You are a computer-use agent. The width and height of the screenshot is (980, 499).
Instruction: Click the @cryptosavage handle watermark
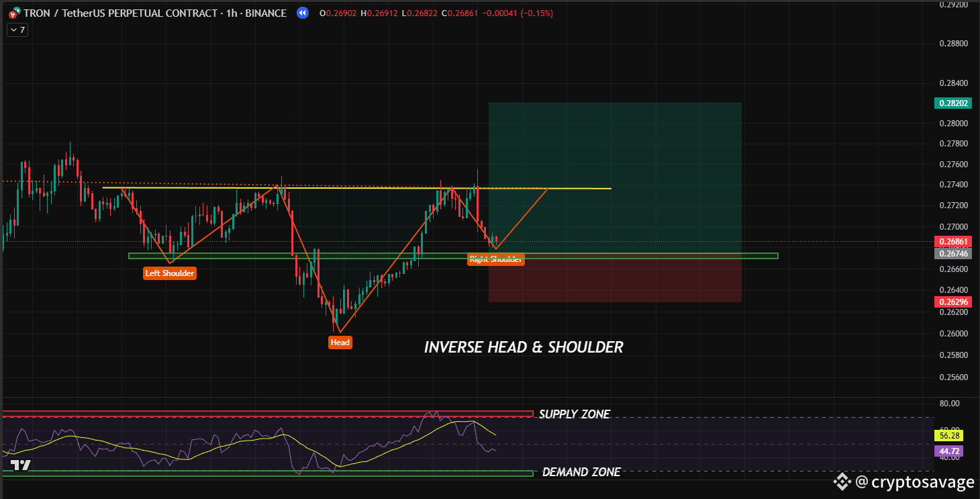pos(914,482)
